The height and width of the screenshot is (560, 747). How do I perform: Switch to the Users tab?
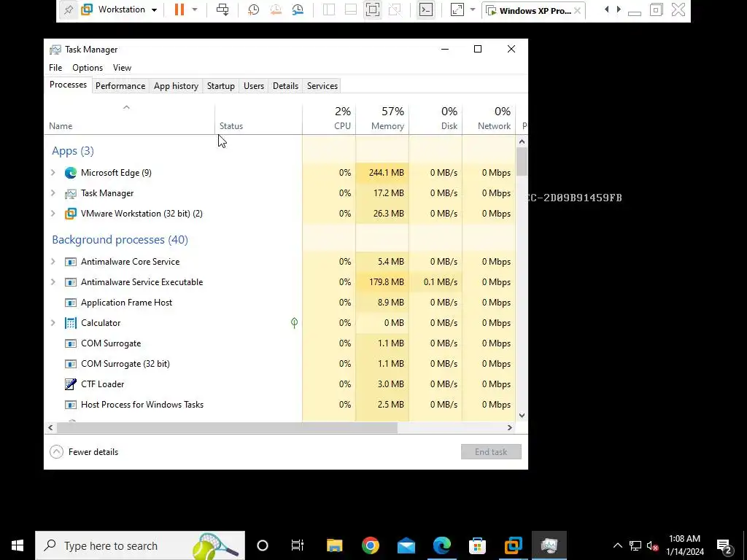click(253, 86)
